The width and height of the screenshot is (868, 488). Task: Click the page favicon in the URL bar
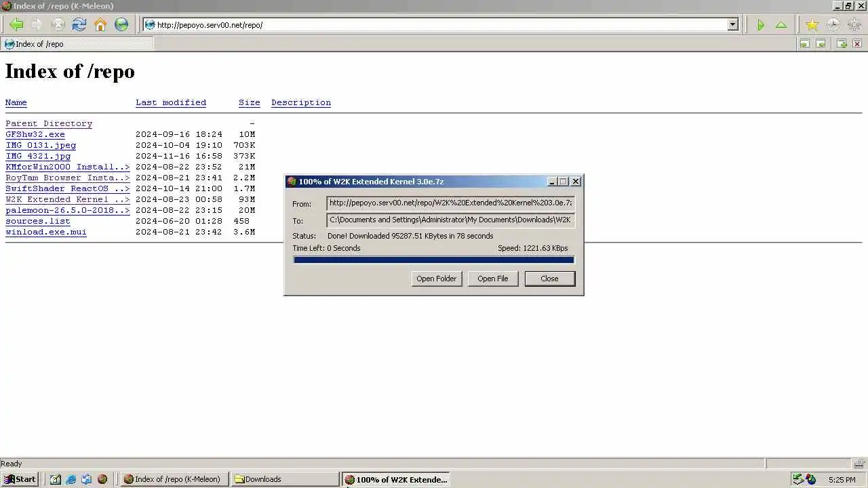[150, 25]
